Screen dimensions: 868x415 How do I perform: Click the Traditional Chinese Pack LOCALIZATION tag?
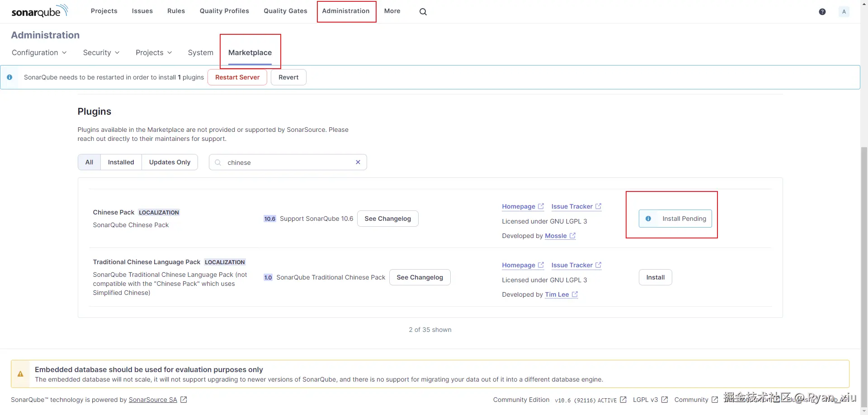pyautogui.click(x=225, y=262)
